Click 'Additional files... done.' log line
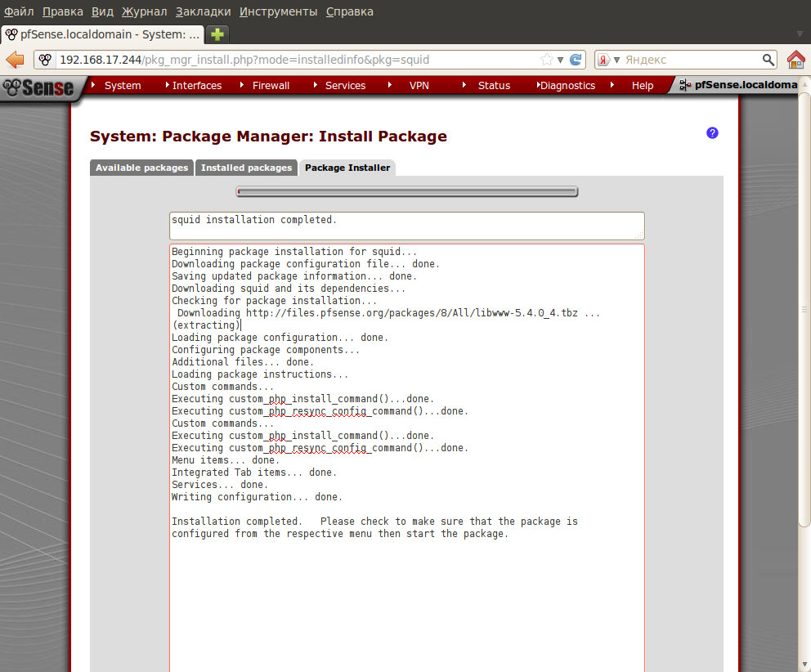The height and width of the screenshot is (672, 811). 243,362
